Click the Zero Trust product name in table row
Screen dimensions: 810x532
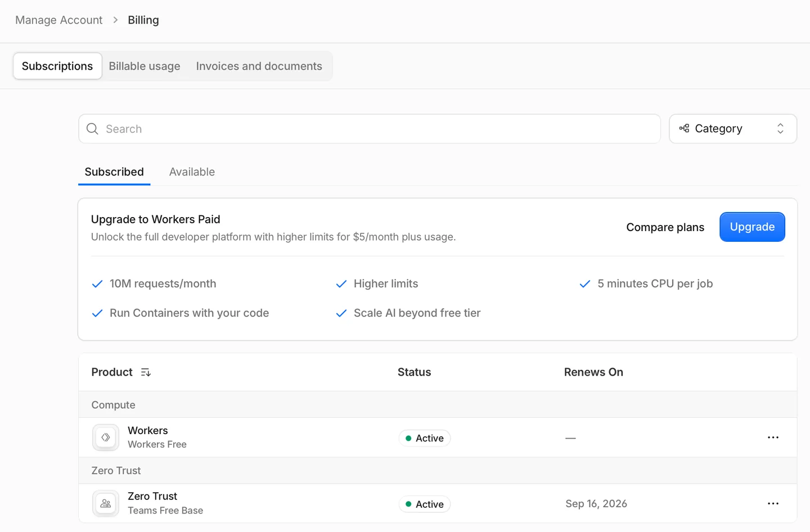tap(152, 496)
